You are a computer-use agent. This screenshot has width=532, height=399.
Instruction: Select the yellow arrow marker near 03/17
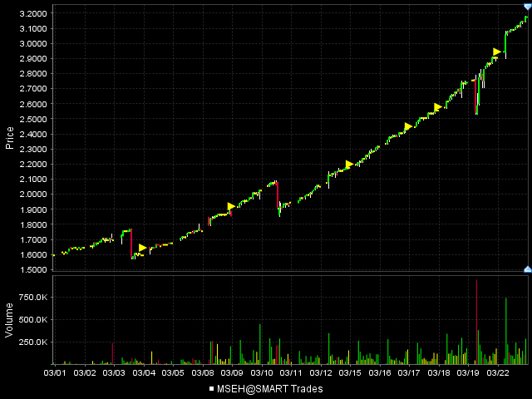point(408,127)
